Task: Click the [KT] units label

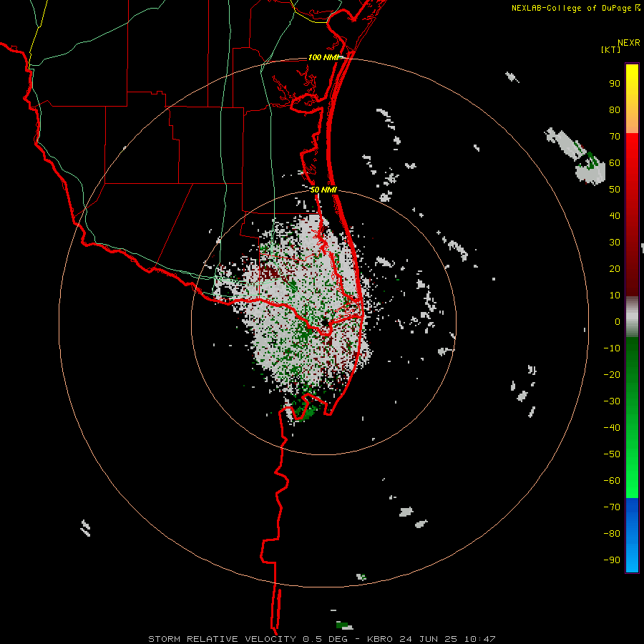Action: [x=611, y=49]
